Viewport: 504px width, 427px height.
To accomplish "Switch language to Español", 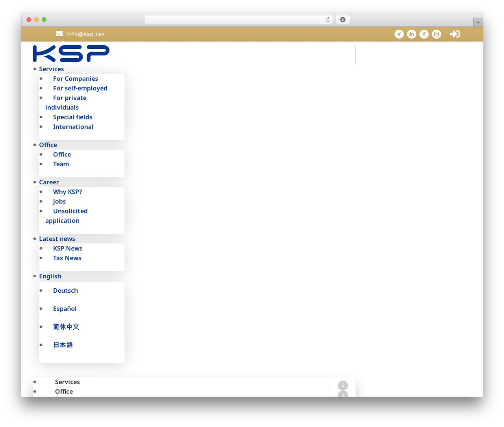I will click(65, 309).
